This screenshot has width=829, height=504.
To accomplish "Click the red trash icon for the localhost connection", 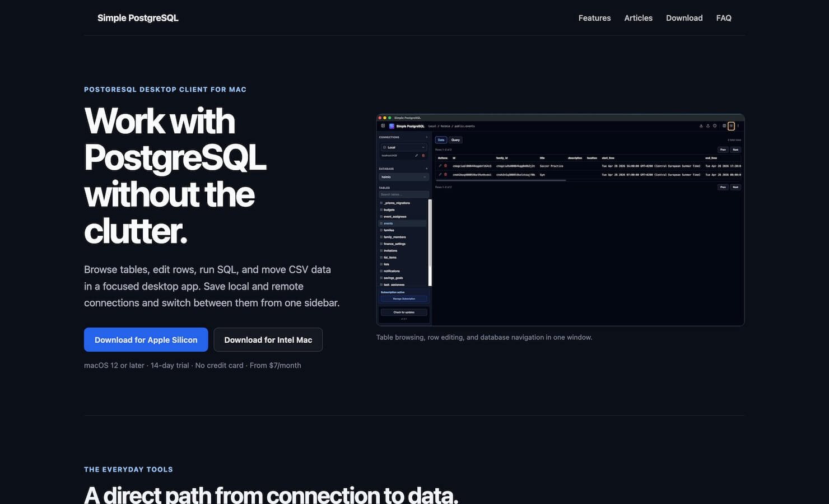I will click(x=423, y=156).
